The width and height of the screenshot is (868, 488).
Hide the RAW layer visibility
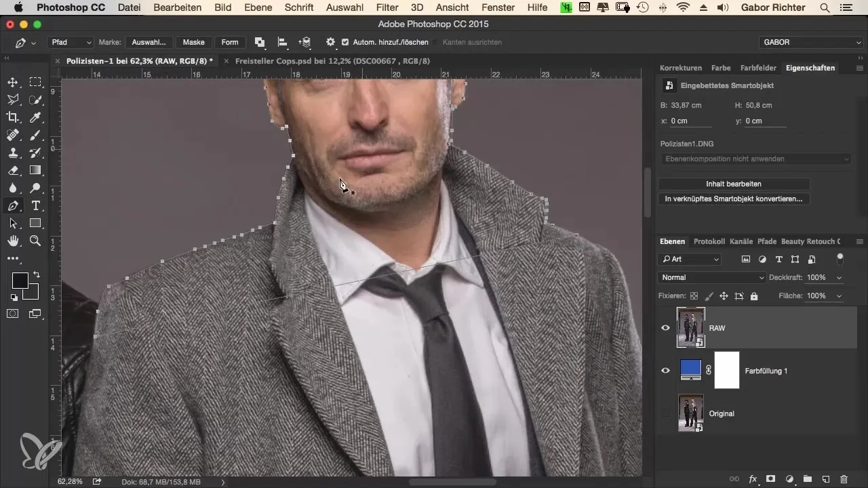point(665,328)
